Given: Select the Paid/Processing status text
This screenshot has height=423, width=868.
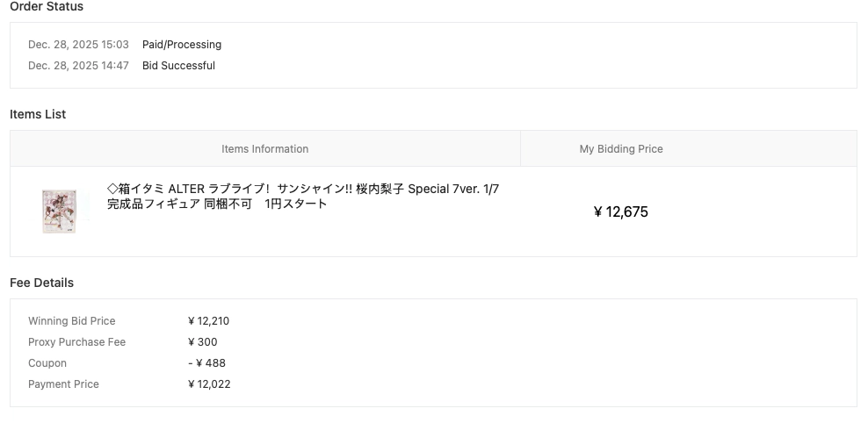Looking at the screenshot, I should coord(182,45).
